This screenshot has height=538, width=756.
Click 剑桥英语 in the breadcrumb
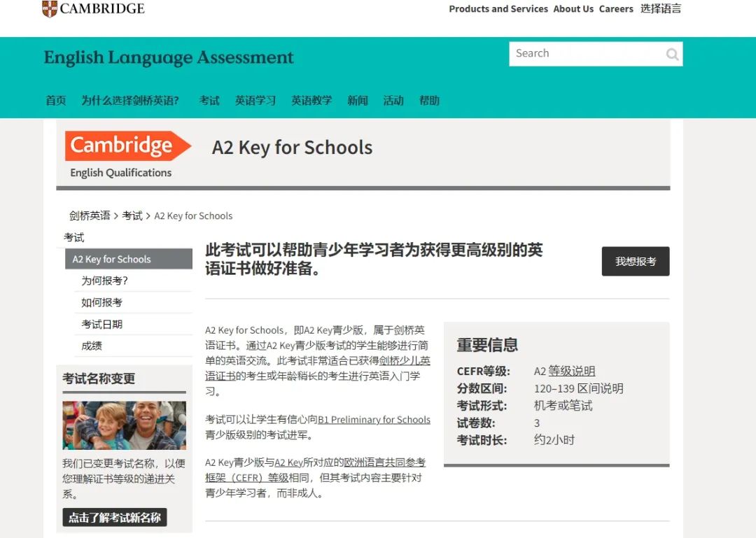click(x=90, y=215)
